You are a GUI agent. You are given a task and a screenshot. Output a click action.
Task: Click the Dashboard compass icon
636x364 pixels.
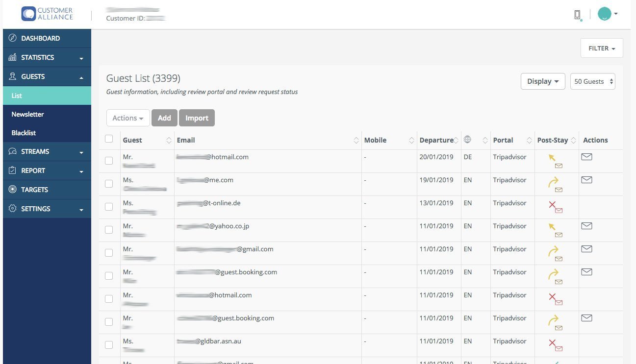13,38
